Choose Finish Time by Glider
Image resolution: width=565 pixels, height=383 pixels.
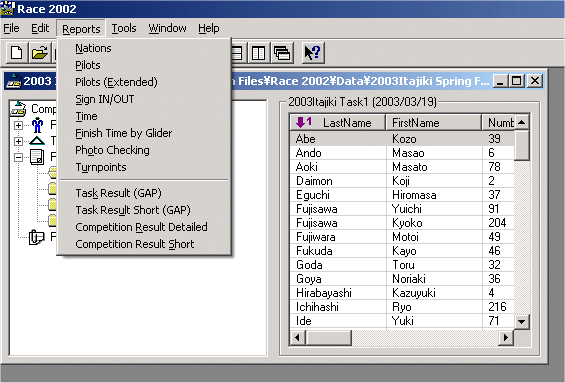pos(144,133)
